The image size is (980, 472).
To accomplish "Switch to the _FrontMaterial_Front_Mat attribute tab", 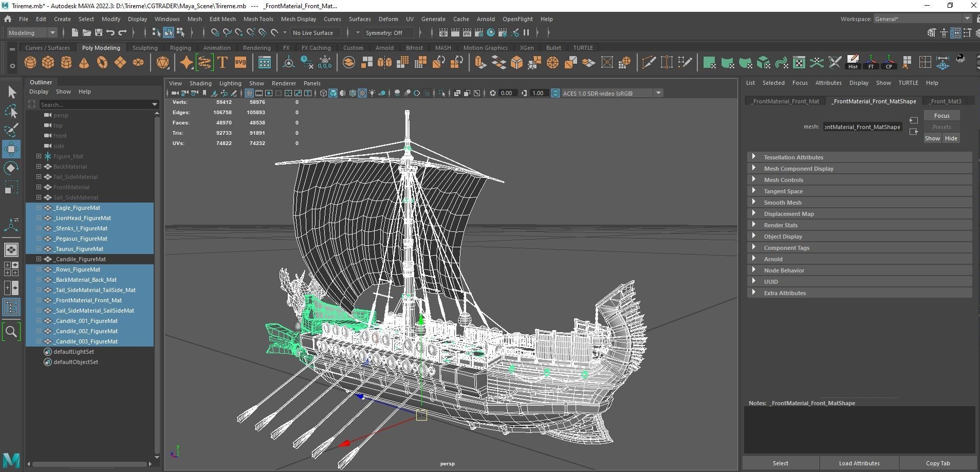I will (785, 101).
